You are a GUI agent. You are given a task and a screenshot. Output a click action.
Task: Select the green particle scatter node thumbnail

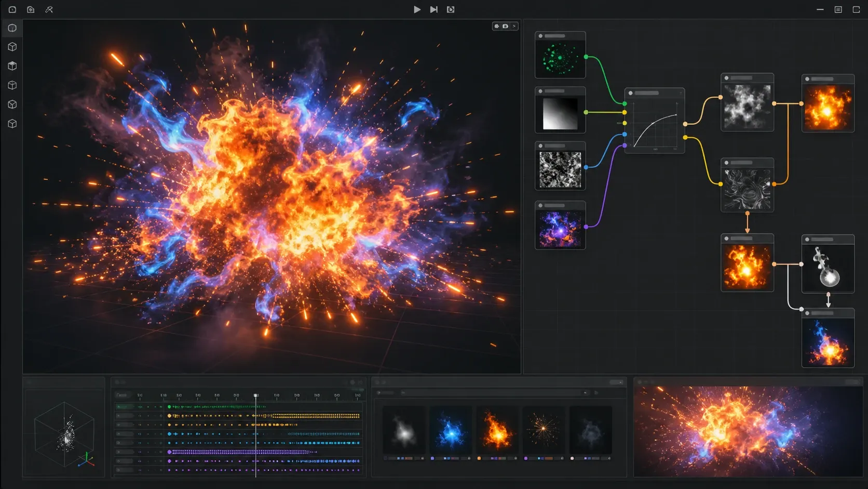point(560,58)
